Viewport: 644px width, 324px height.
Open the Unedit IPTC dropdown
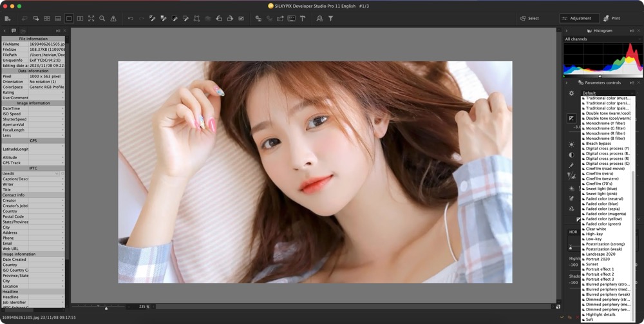pos(31,174)
